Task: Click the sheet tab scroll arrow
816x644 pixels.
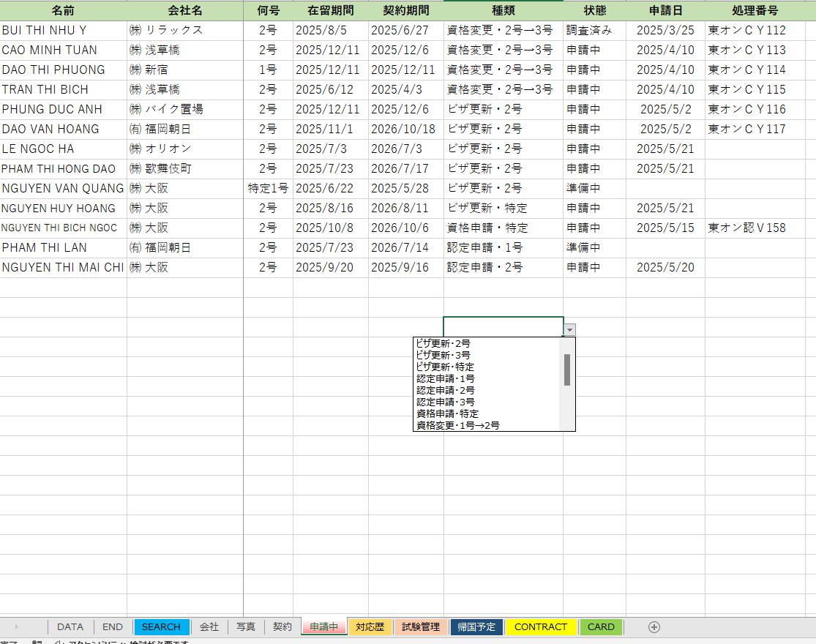Action: (16, 627)
